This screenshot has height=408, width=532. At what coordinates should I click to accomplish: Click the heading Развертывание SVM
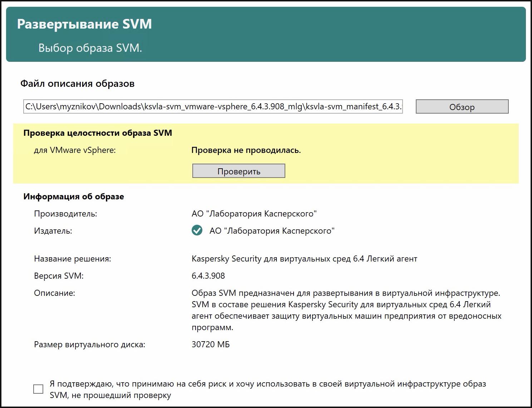pyautogui.click(x=84, y=24)
